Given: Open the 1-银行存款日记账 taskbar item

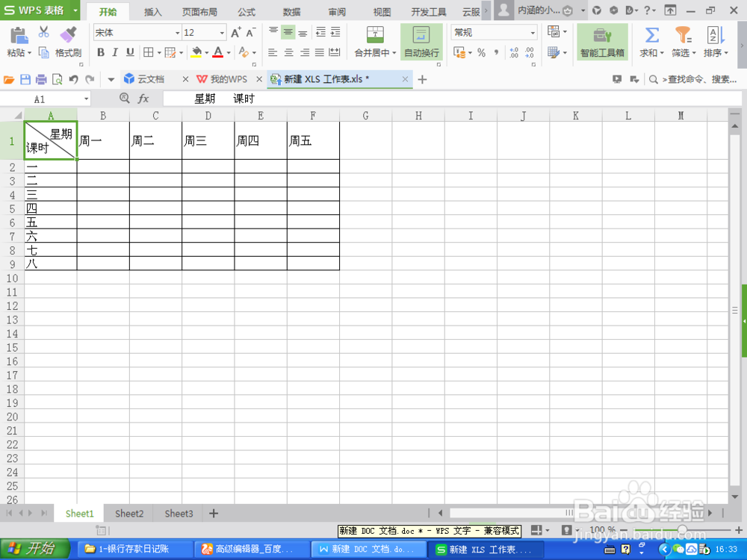Looking at the screenshot, I should [134, 549].
